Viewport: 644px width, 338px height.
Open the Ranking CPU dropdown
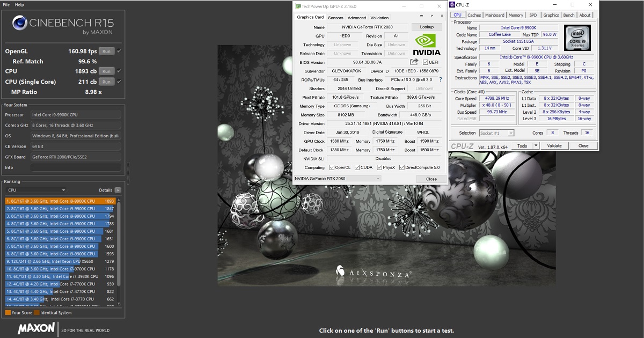click(x=36, y=190)
